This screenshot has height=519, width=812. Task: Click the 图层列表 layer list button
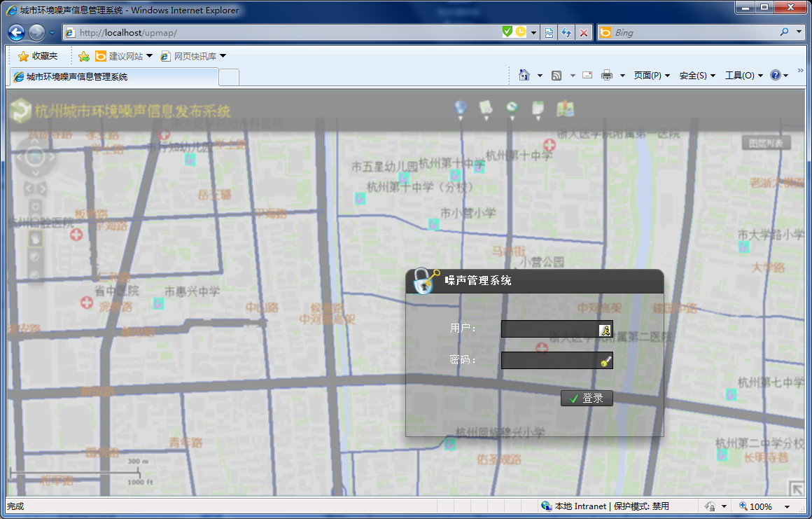[x=766, y=143]
